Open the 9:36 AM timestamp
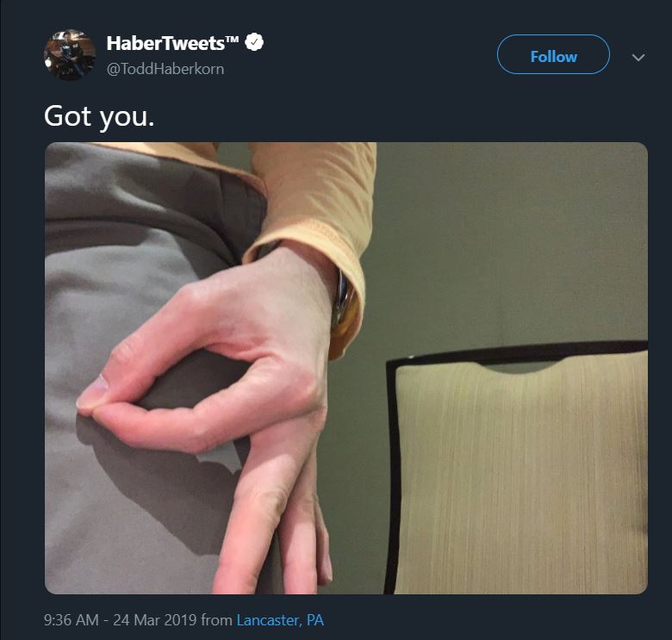672x640 pixels. tap(72, 620)
